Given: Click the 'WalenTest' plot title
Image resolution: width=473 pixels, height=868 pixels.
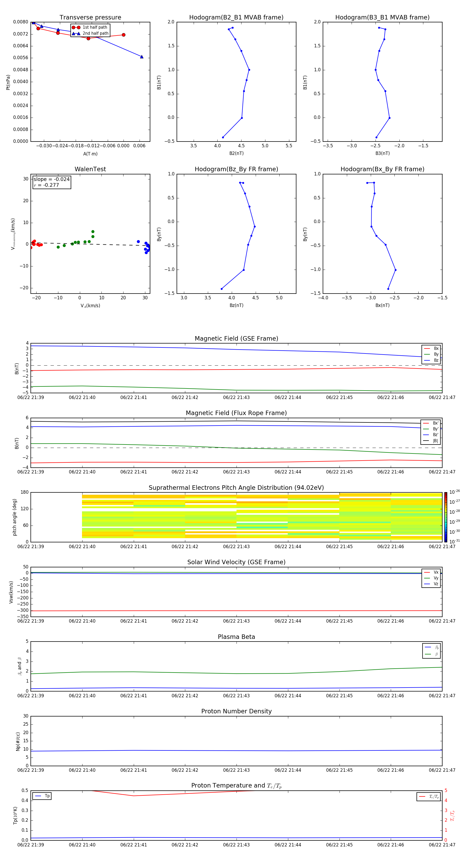Looking at the screenshot, I should 90,169.
